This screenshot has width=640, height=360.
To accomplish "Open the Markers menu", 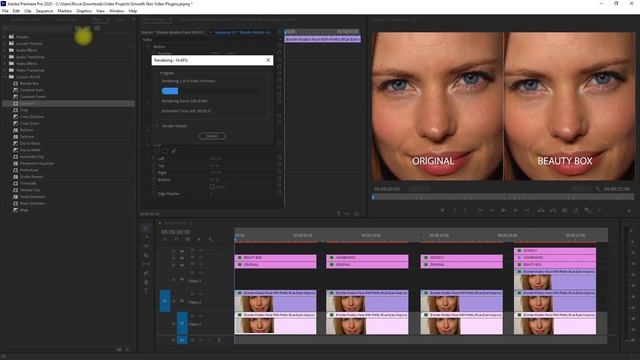I will point(64,11).
